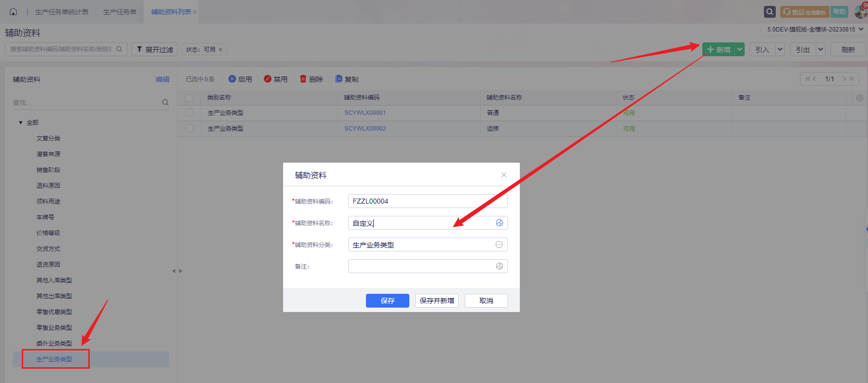
Task: Select 销售阶段 in the tree
Action: [48, 170]
